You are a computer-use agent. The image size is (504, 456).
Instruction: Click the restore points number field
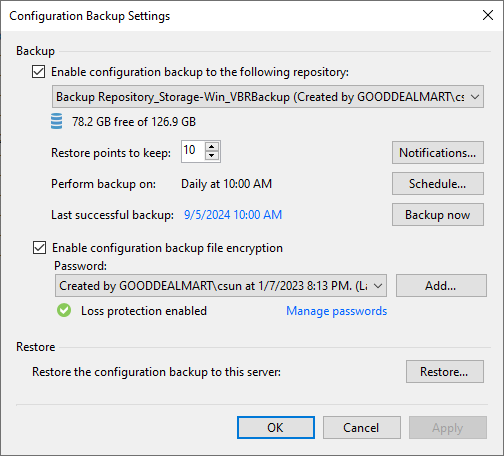193,151
